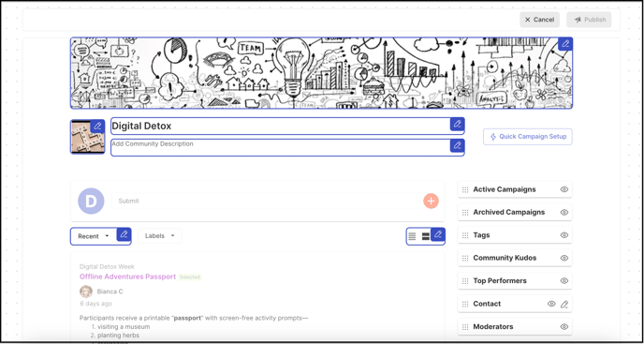The width and height of the screenshot is (644, 344).
Task: Edit the community logo thumbnail pencil
Action: [97, 126]
